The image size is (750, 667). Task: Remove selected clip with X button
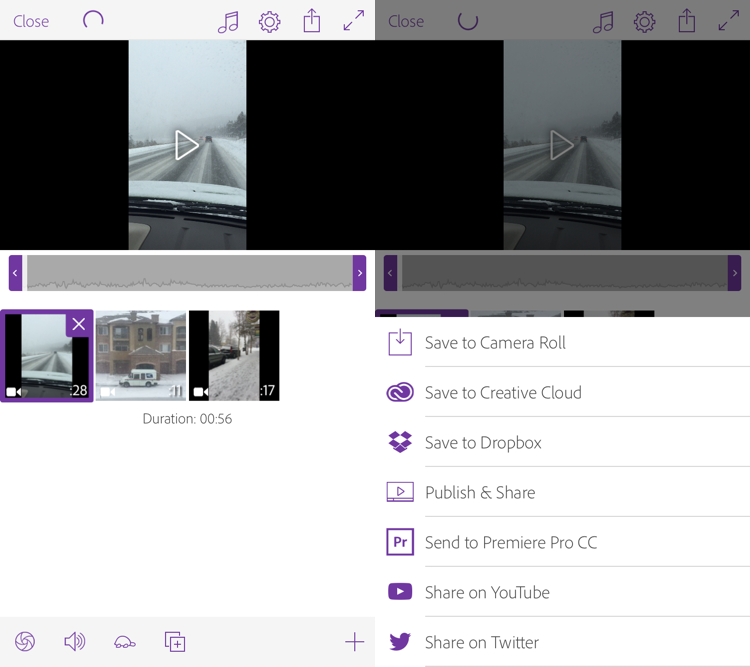[79, 324]
